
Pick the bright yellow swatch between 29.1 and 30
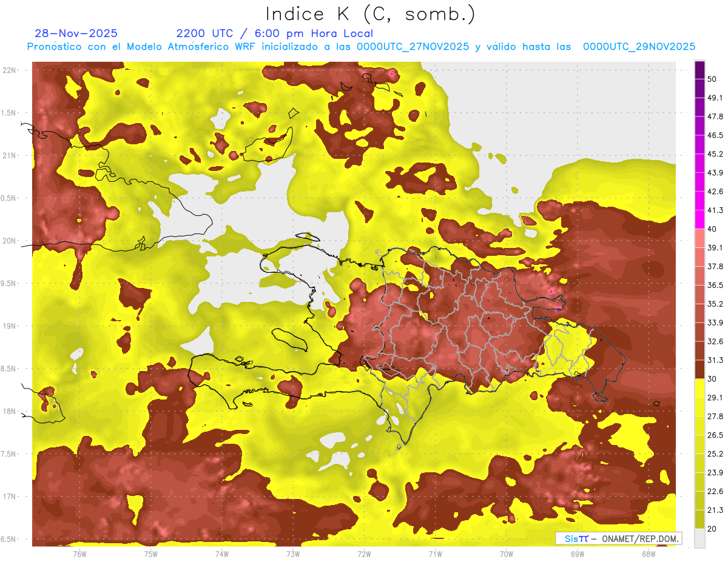[699, 389]
